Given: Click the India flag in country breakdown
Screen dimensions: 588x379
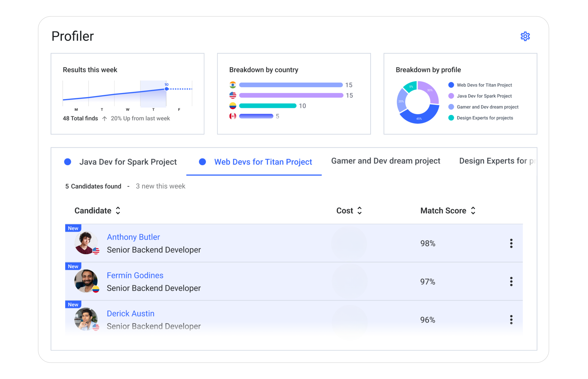Looking at the screenshot, I should coord(232,85).
